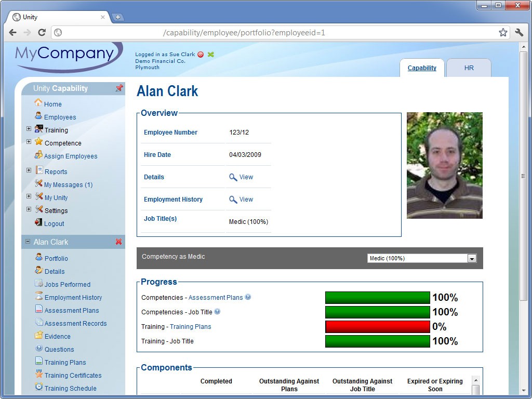Click the Training icon in the sidebar
This screenshot has height=399, width=532.
click(39, 129)
